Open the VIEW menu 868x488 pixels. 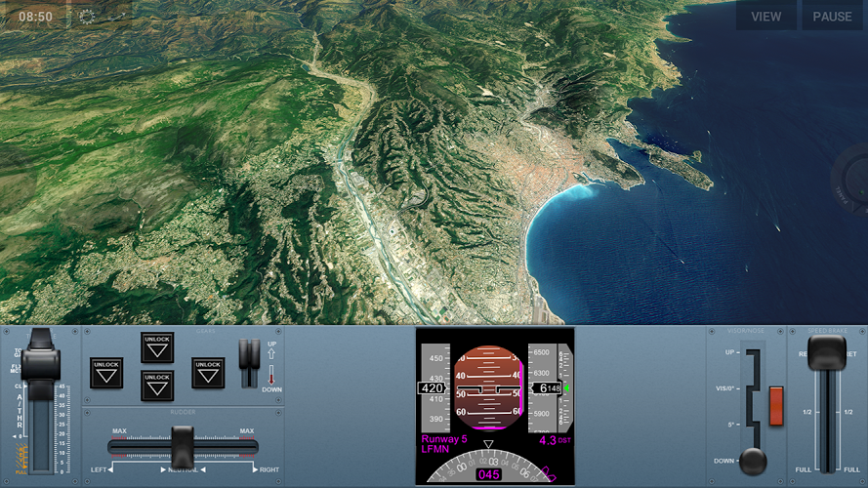pos(765,17)
